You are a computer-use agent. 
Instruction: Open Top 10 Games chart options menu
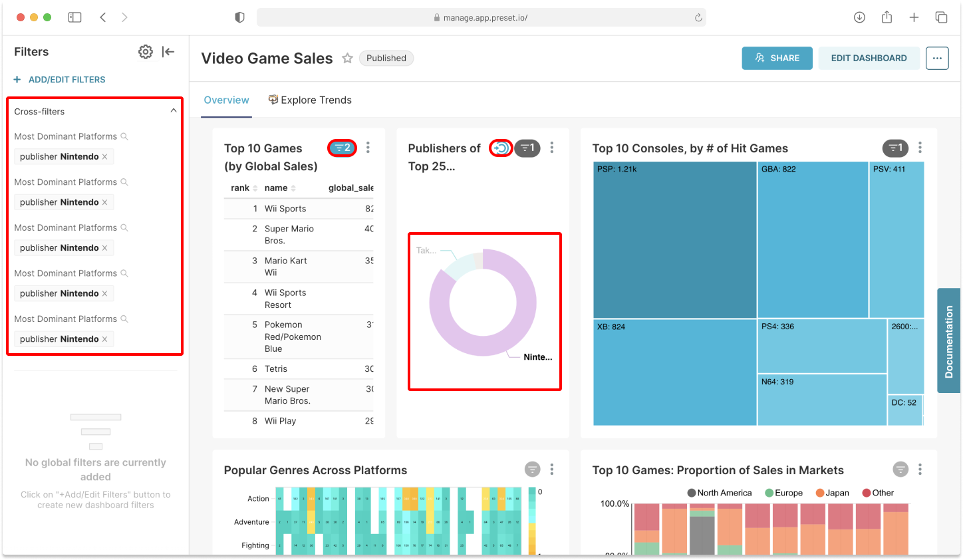[x=368, y=148]
